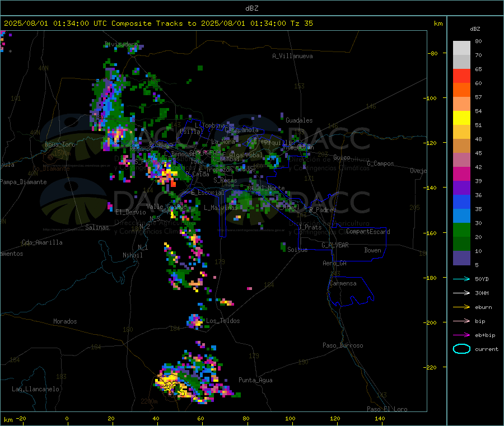Click the 0 km horizontal axis tick
Screen dimensions: 504x426
pos(67,418)
